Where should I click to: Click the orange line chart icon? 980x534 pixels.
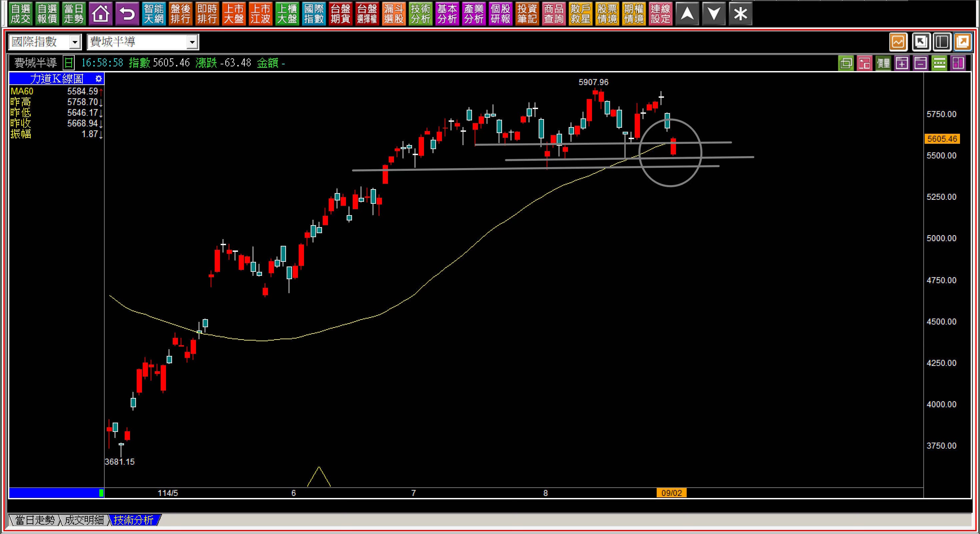pyautogui.click(x=898, y=42)
